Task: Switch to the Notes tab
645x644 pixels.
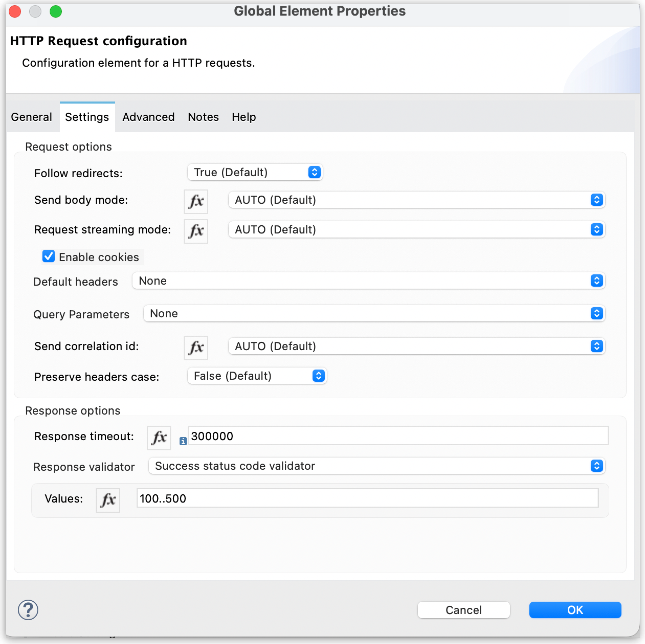Action: 203,117
